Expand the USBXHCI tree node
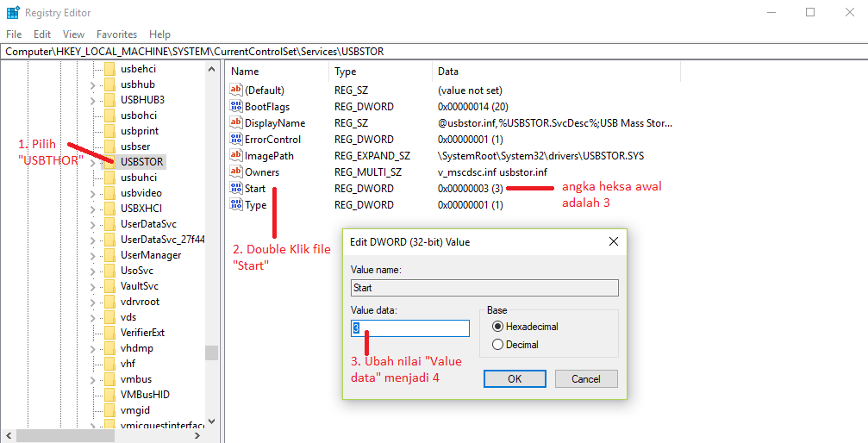This screenshot has height=443, width=868. coord(92,209)
